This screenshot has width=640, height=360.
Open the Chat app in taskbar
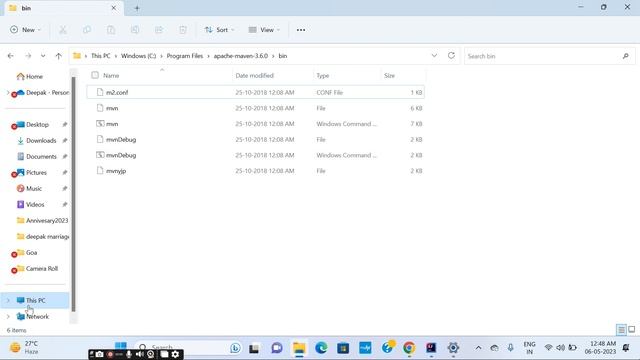pyautogui.click(x=277, y=348)
